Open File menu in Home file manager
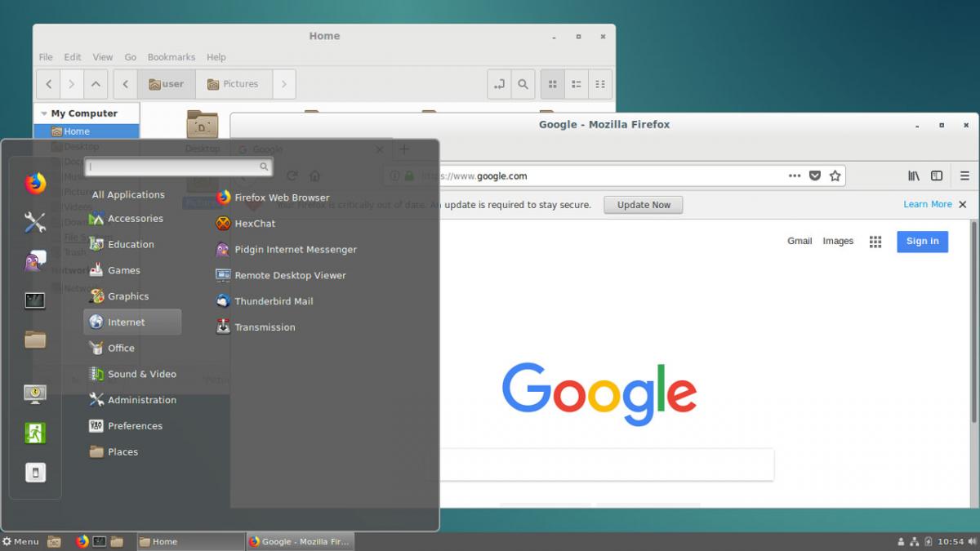Viewport: 980px width, 551px height. coord(46,57)
